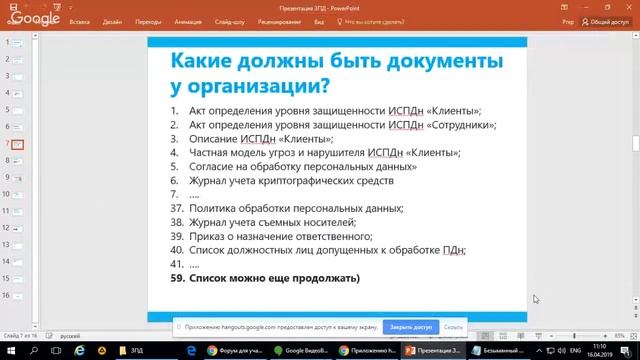Select slide 5 thumbnail
The height and width of the screenshot is (360, 640).
pos(18,111)
